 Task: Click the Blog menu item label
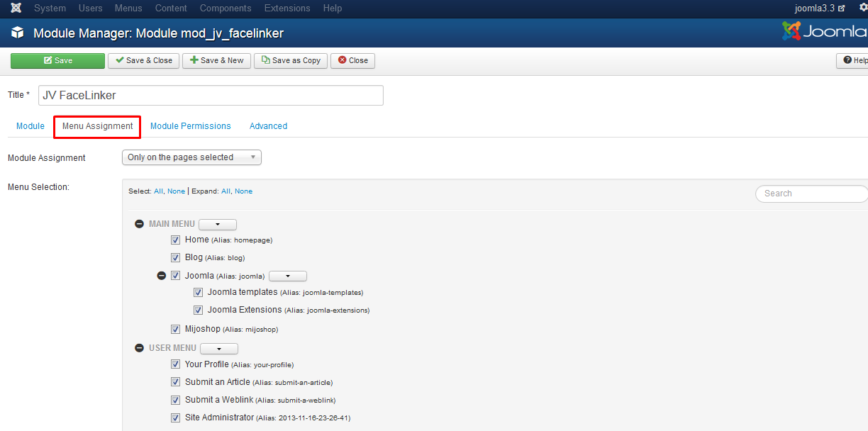(x=194, y=257)
